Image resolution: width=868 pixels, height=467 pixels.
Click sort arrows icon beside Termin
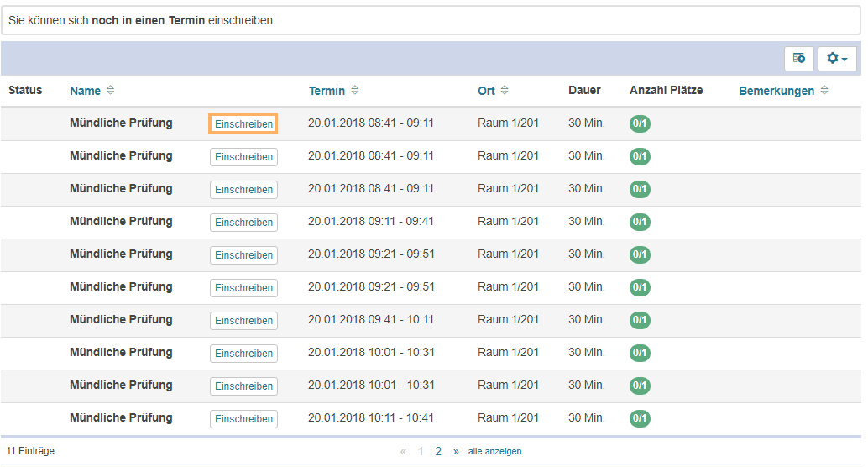pyautogui.click(x=355, y=91)
